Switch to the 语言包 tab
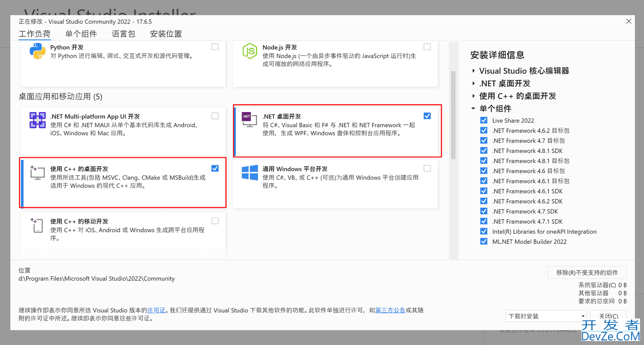 (123, 34)
